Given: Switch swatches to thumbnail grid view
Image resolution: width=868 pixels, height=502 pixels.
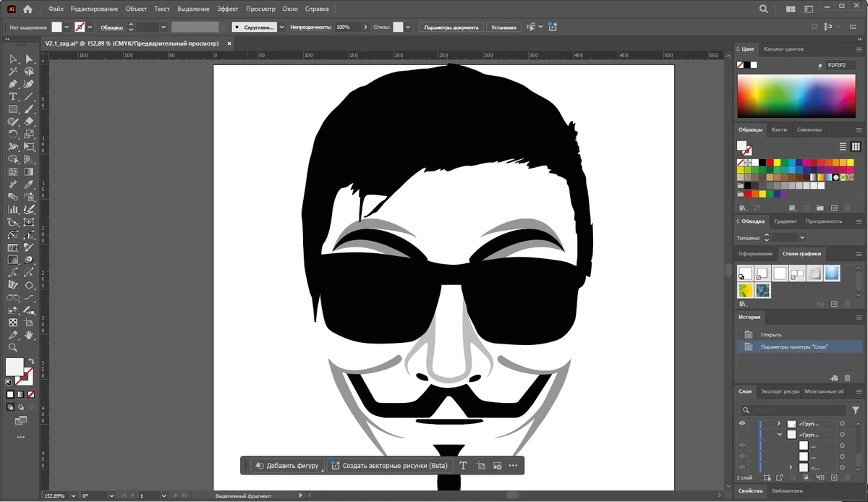Looking at the screenshot, I should point(856,146).
